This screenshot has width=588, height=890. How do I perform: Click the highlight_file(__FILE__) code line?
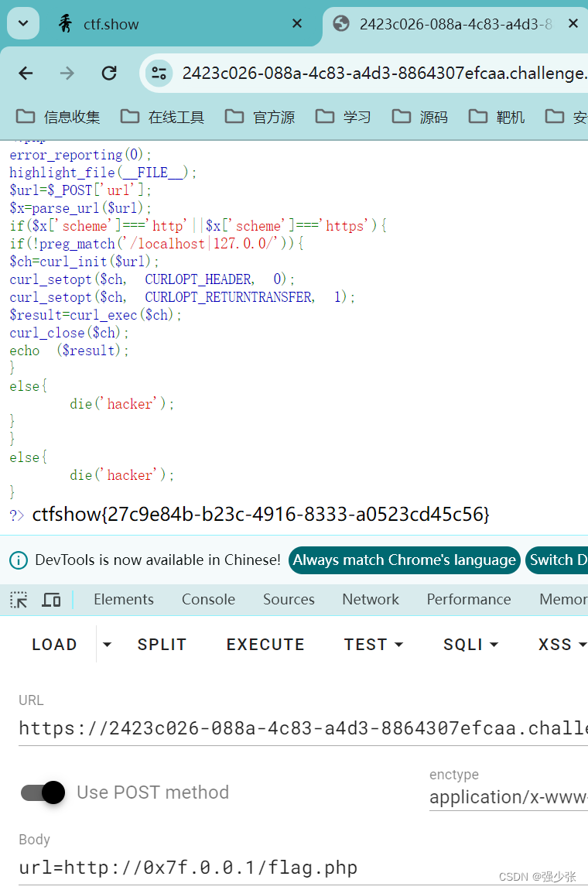(103, 173)
